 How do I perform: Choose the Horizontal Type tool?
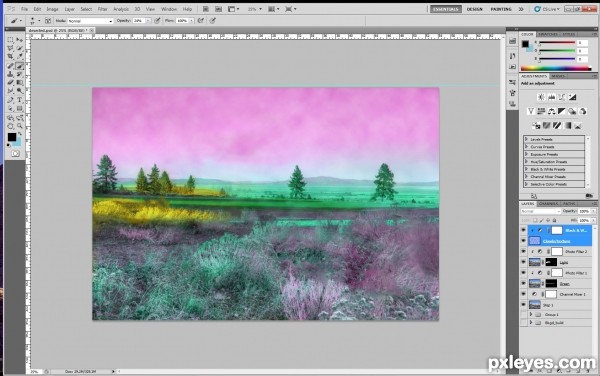pos(20,100)
